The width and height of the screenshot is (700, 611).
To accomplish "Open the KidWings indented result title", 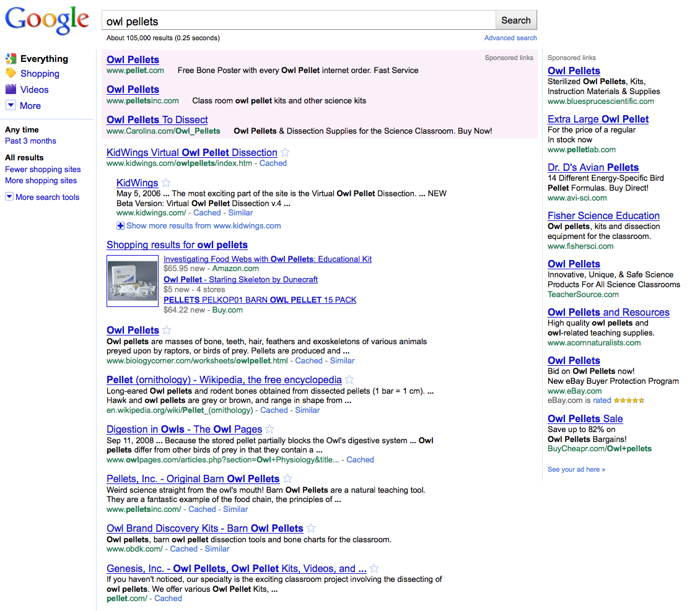I will (137, 183).
